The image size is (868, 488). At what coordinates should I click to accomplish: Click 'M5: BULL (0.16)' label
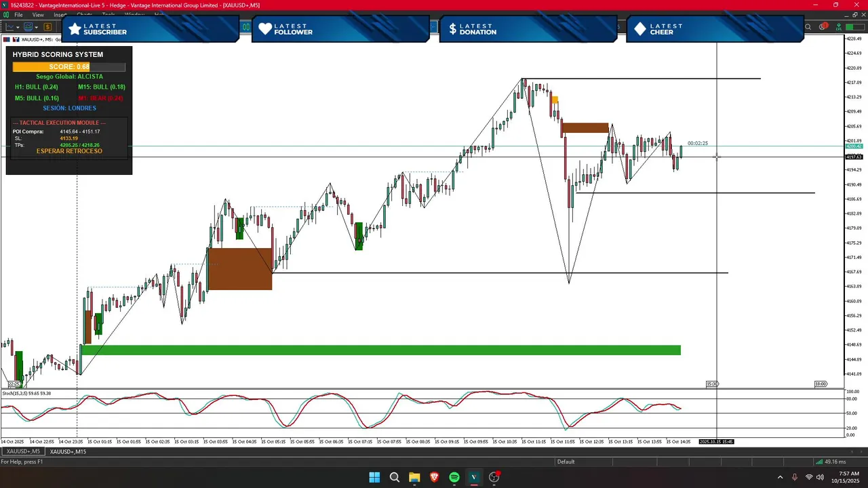point(37,98)
